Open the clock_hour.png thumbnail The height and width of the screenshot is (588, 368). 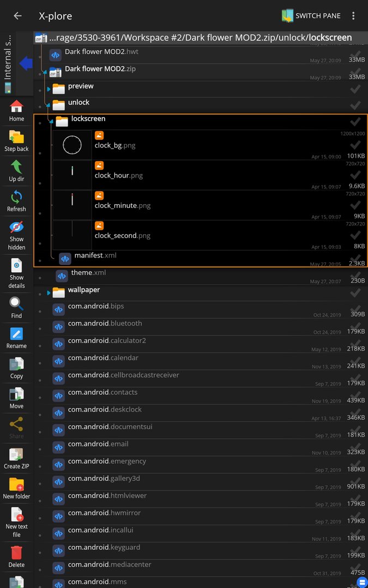pos(72,175)
